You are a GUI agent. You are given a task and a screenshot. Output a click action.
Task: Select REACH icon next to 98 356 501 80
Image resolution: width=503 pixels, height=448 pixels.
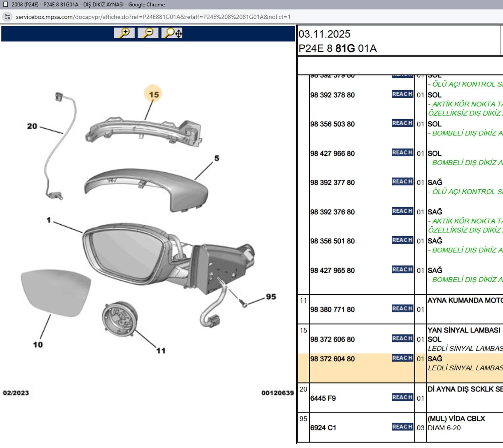[402, 240]
